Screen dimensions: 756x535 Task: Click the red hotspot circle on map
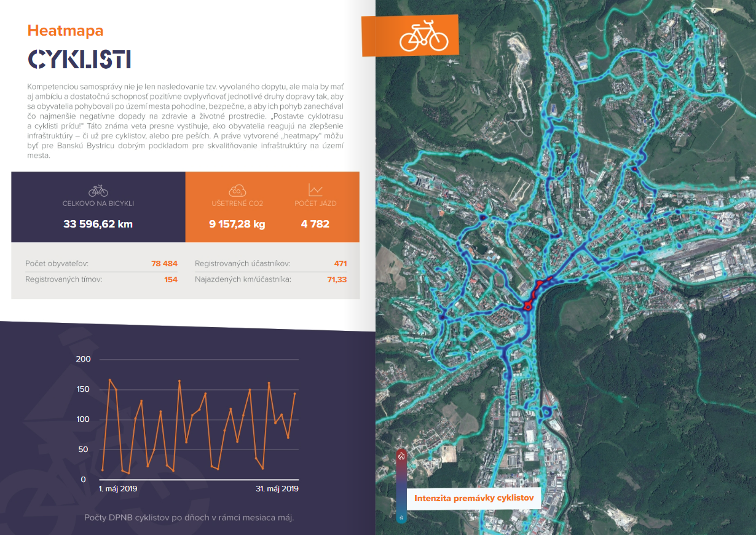pyautogui.click(x=527, y=306)
